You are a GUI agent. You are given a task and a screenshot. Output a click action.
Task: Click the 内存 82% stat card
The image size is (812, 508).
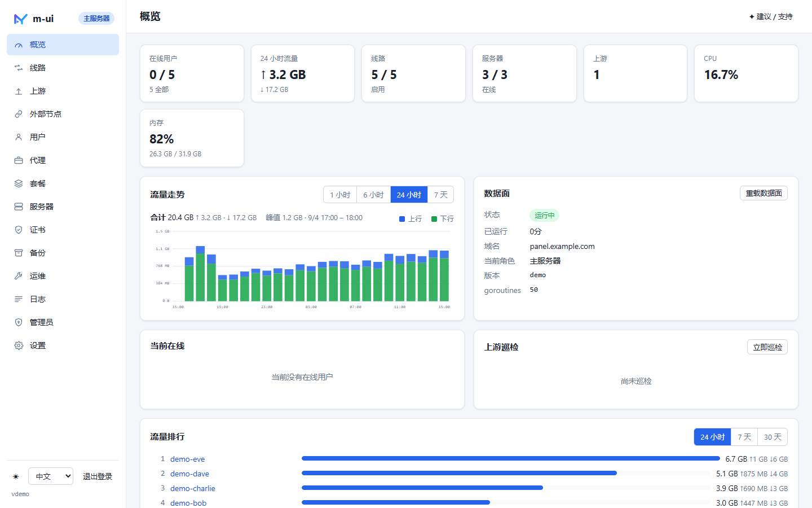(192, 138)
